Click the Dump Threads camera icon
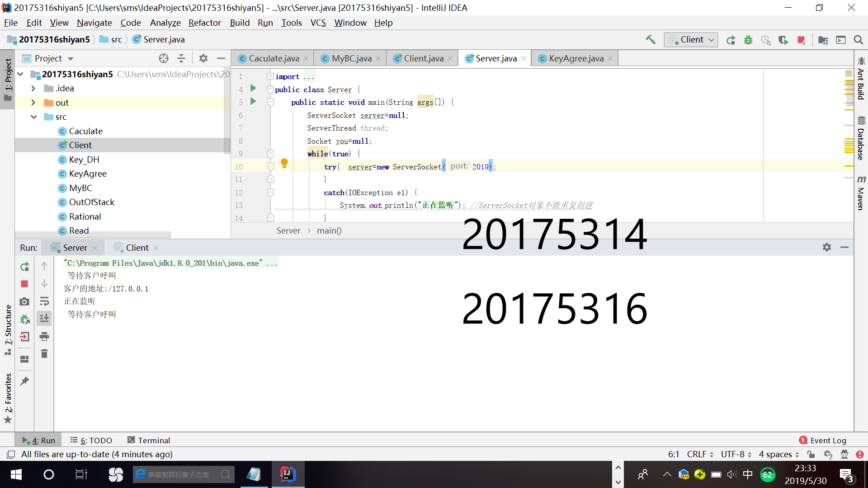The height and width of the screenshot is (488, 868). click(24, 301)
